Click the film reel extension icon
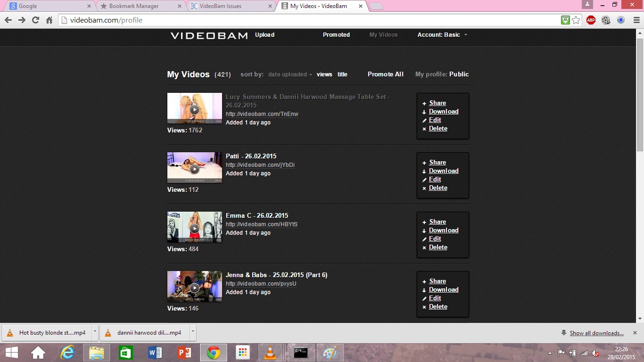The height and width of the screenshot is (362, 644). 606,20
